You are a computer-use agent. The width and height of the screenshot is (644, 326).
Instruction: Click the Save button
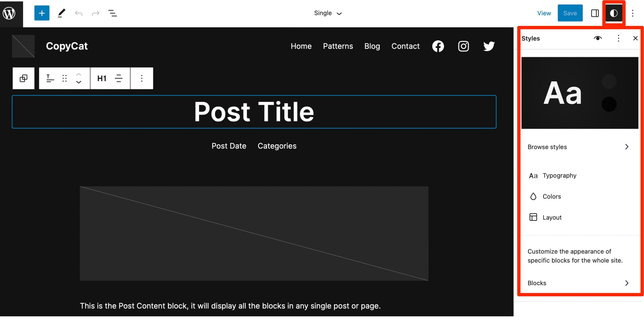coord(570,13)
